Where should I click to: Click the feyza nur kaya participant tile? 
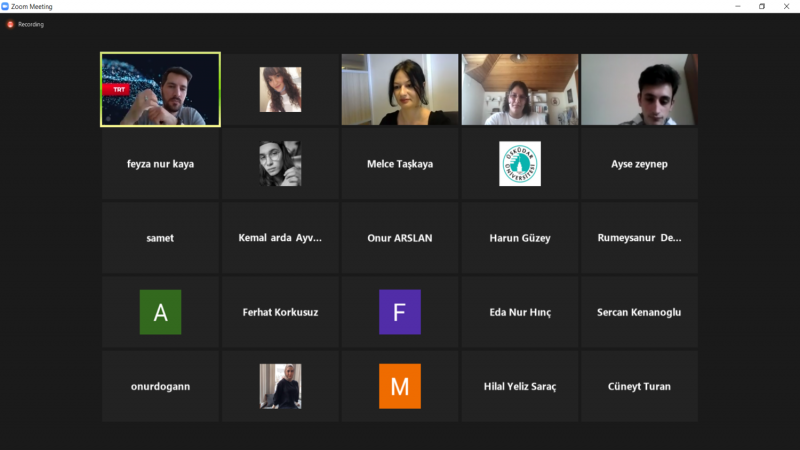160,164
